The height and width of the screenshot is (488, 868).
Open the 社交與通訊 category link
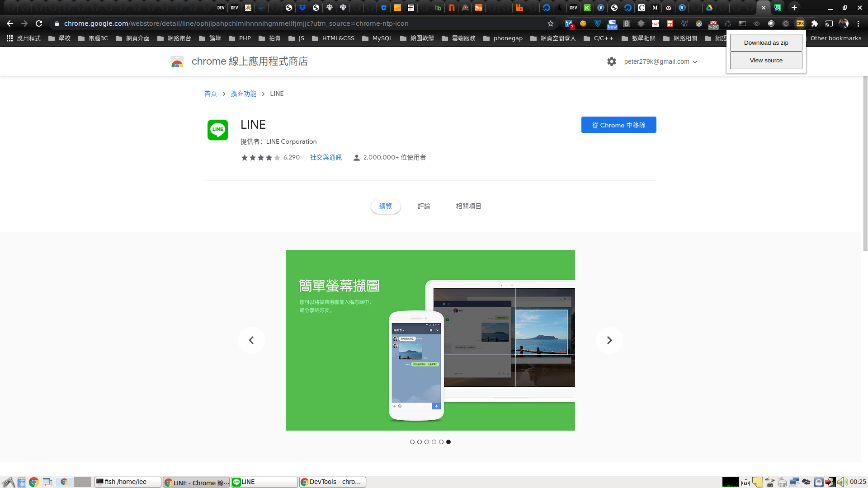[x=325, y=158]
